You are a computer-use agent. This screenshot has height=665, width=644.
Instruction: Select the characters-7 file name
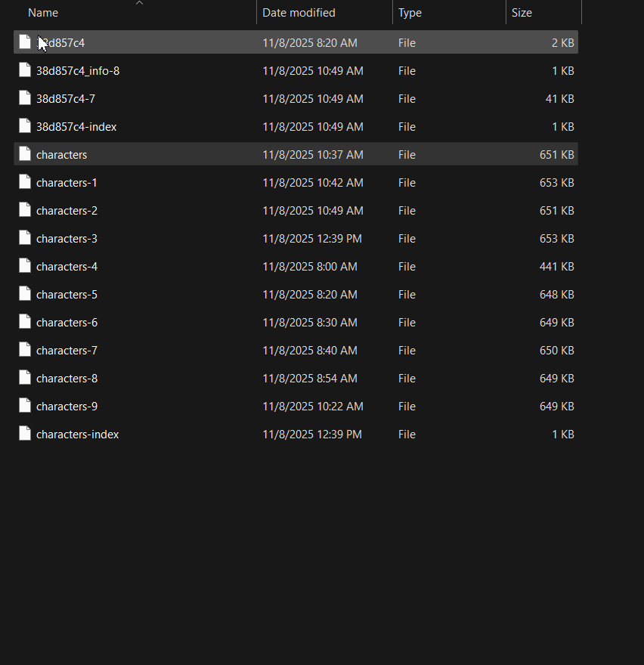point(67,351)
